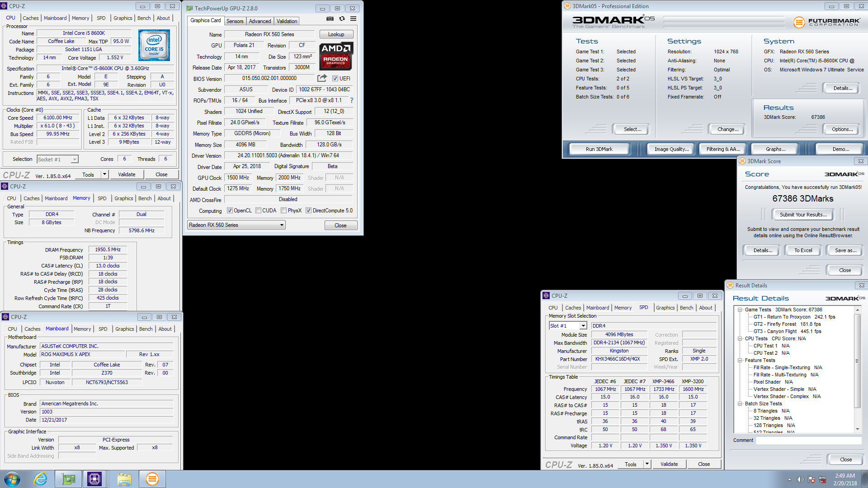
Task: Click Result Details window title icon
Action: (x=730, y=285)
